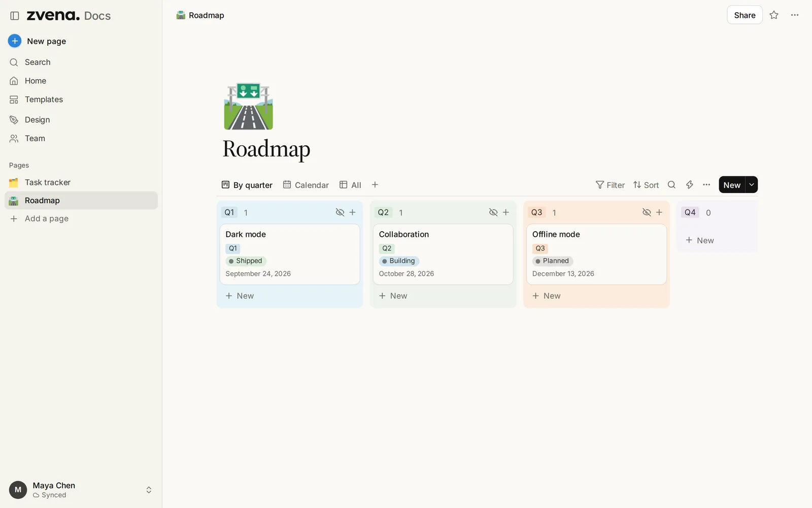Star the page as favorite
The image size is (812, 508).
(x=774, y=15)
